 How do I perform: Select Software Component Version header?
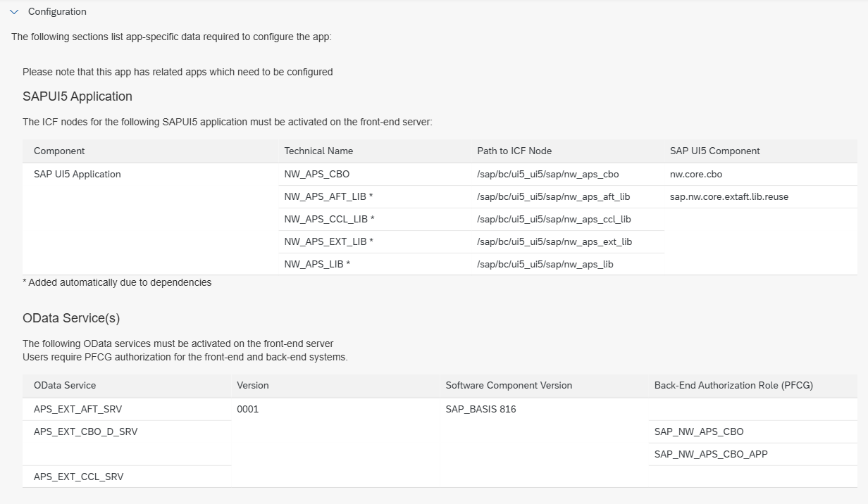click(509, 385)
